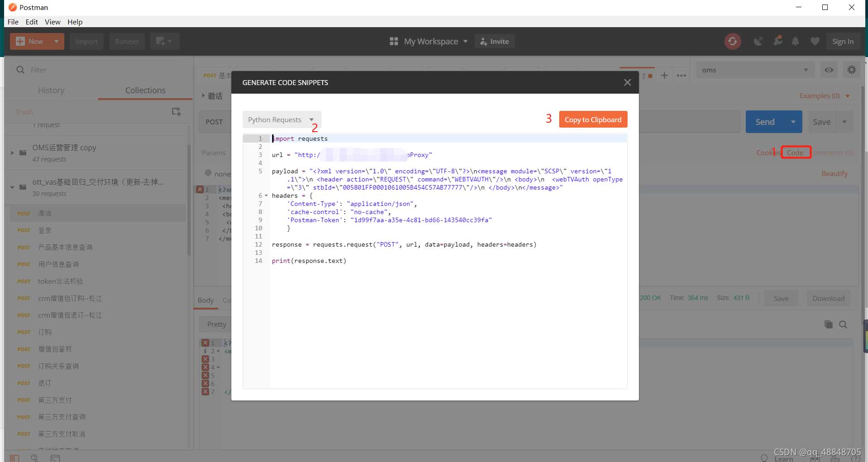Click the response Save button
Screen dimensions: 868x462
click(781, 298)
